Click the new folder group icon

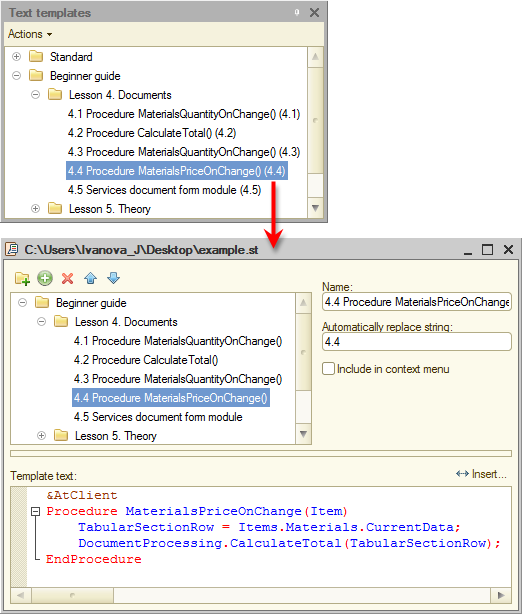[x=22, y=278]
